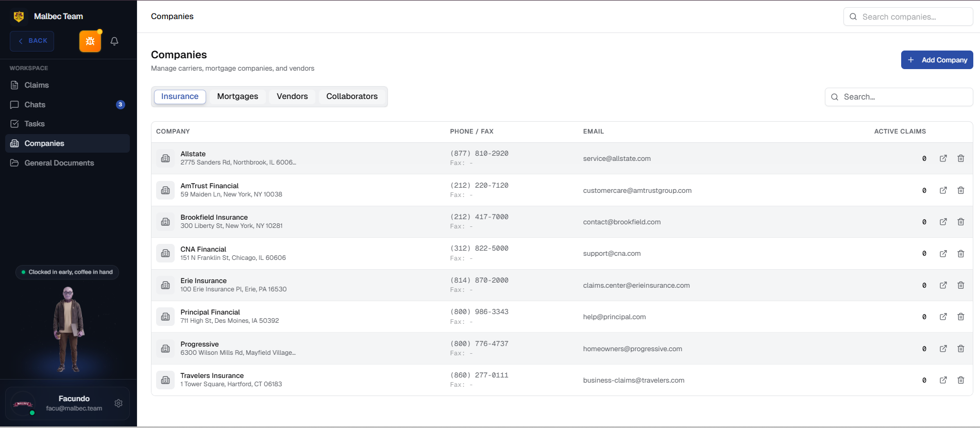The width and height of the screenshot is (980, 428).
Task: Delete Progressive with trash icon
Action: (961, 349)
